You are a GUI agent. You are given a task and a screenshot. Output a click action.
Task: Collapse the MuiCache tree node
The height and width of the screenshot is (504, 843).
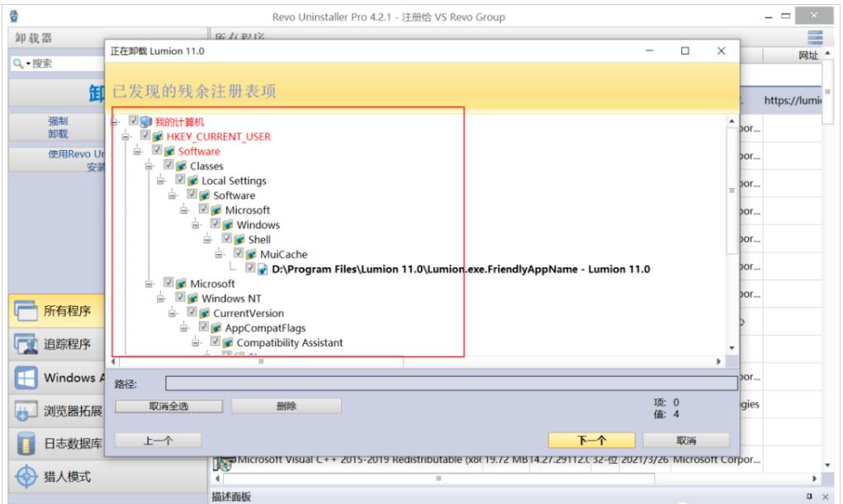tap(220, 255)
